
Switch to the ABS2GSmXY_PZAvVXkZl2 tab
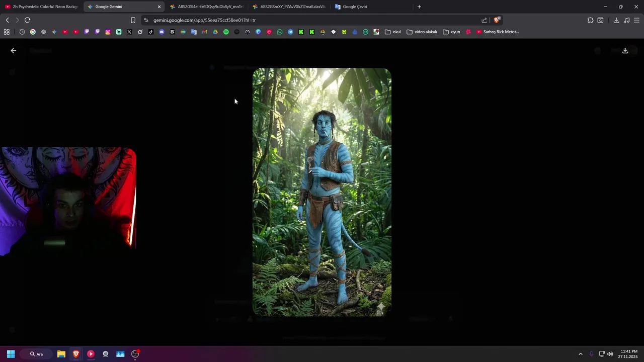pyautogui.click(x=289, y=7)
